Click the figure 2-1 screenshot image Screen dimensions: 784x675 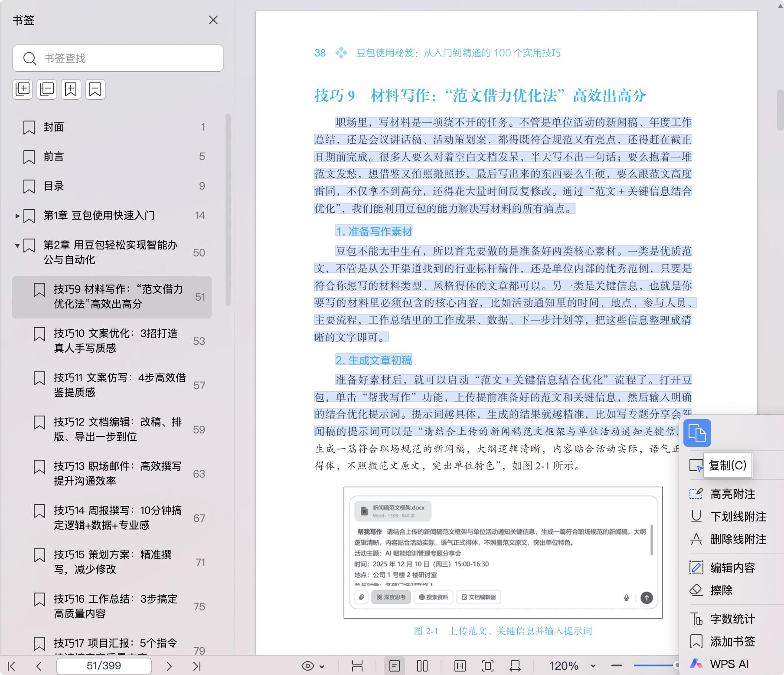pos(503,552)
